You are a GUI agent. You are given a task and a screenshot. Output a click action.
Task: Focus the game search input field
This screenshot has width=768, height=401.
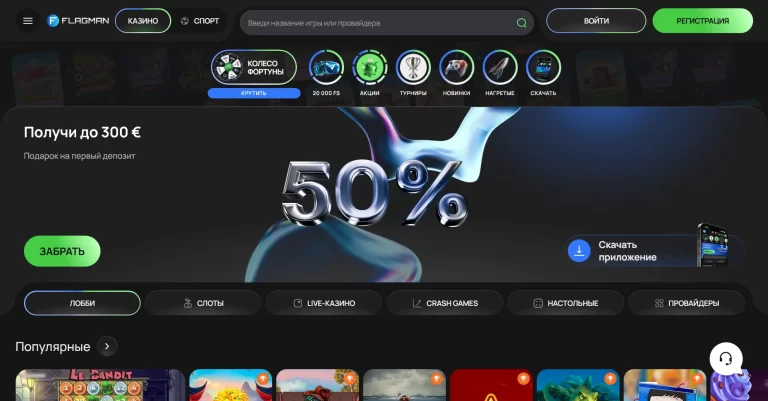click(x=380, y=22)
